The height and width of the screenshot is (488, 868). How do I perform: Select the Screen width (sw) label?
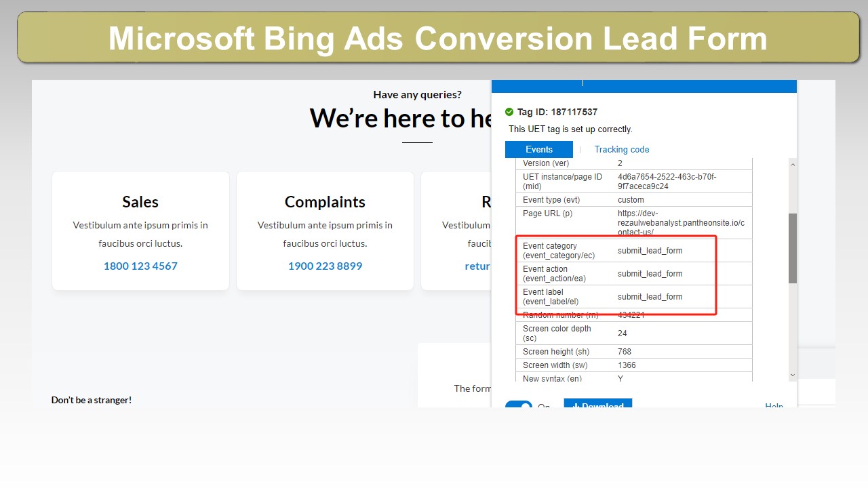point(555,365)
